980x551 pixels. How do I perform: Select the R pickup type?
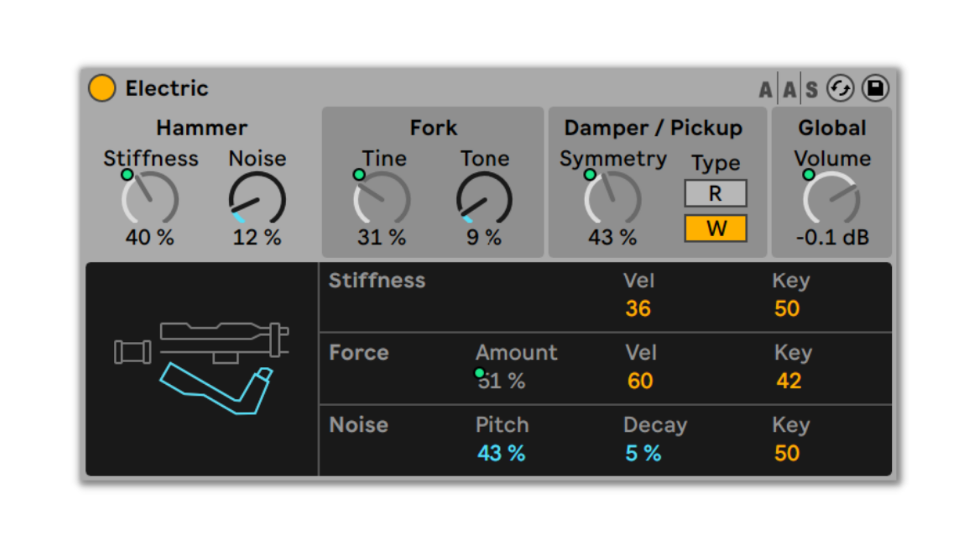point(715,193)
